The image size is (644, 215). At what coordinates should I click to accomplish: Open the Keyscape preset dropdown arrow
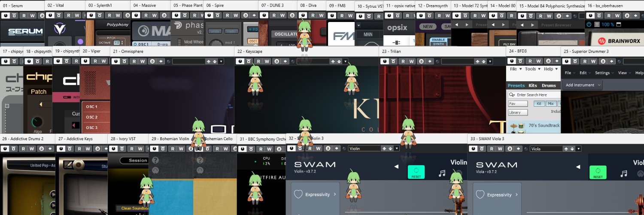(345, 61)
